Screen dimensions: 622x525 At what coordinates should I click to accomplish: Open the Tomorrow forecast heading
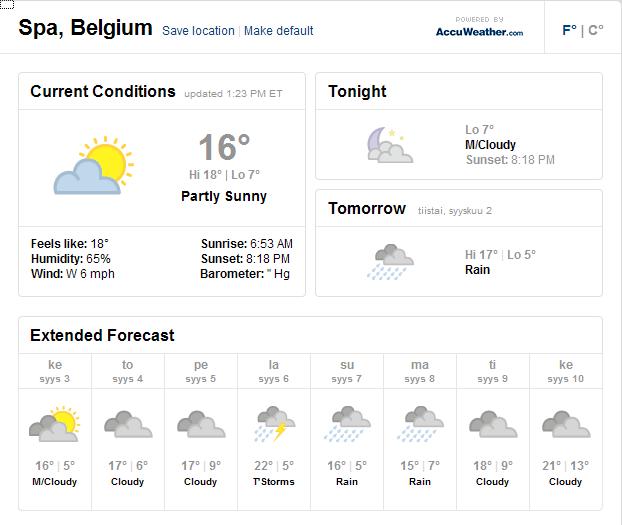pyautogui.click(x=367, y=208)
